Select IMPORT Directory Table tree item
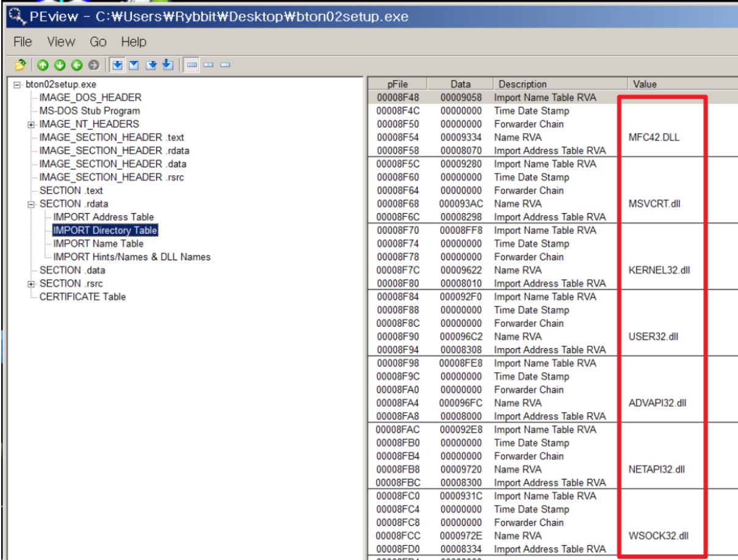 [x=105, y=230]
